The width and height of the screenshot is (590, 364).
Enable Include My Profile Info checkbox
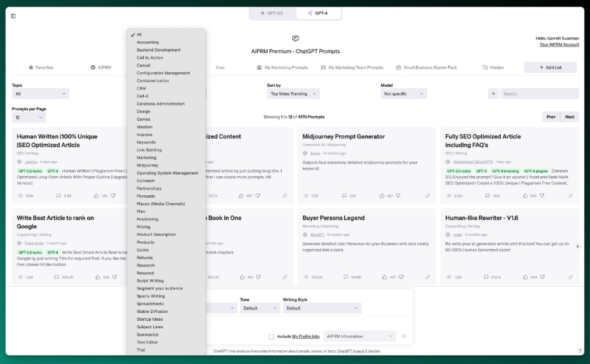pos(271,336)
